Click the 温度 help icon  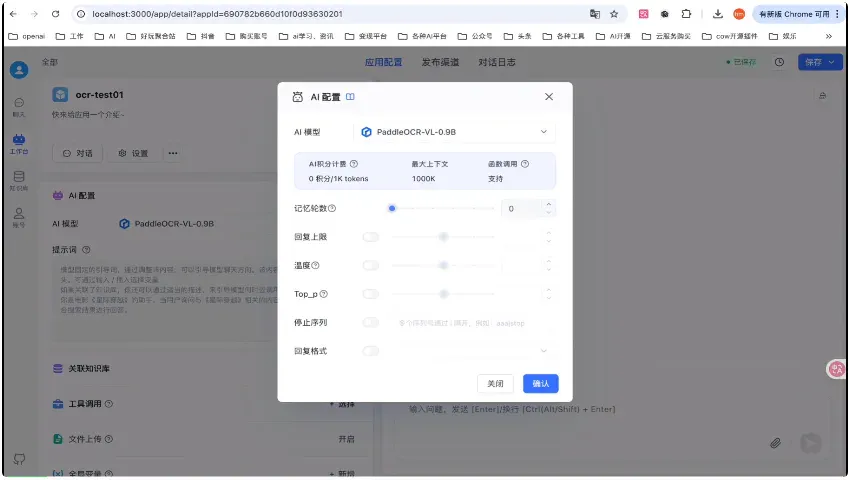pyautogui.click(x=315, y=265)
